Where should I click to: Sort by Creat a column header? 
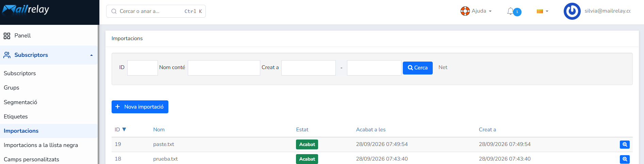(x=488, y=130)
